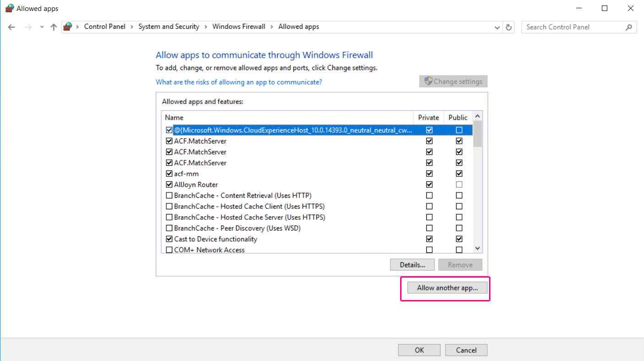Select BranchCache - Hosted Cache Server row text
Viewport: 644px width, 361px height.
[x=249, y=217]
